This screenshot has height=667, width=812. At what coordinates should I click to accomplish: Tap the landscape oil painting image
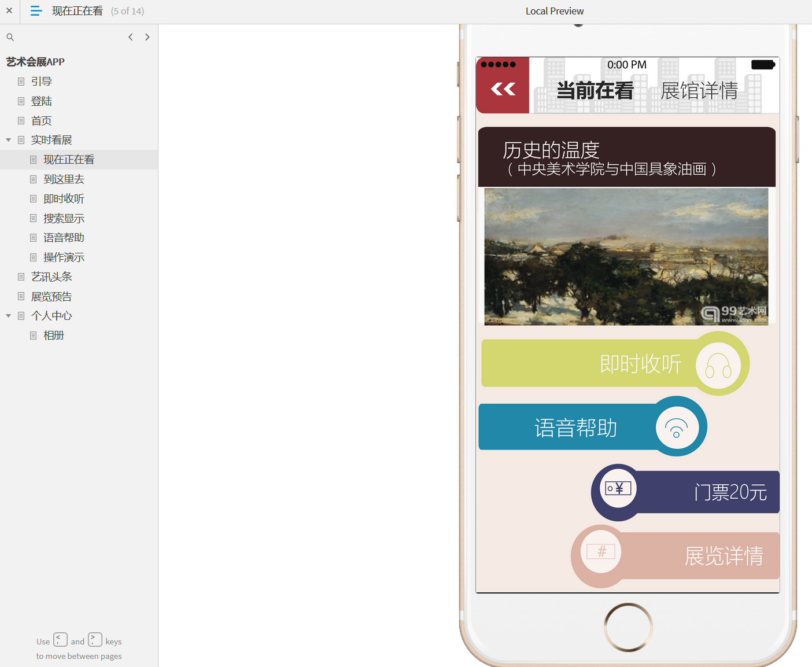[x=626, y=257]
